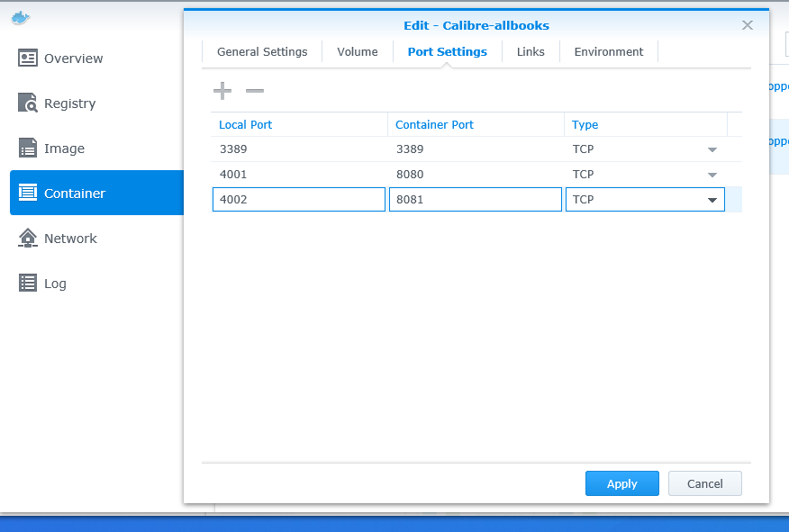Image resolution: width=789 pixels, height=532 pixels.
Task: Remove selected port mapping with minus icon
Action: tap(255, 91)
